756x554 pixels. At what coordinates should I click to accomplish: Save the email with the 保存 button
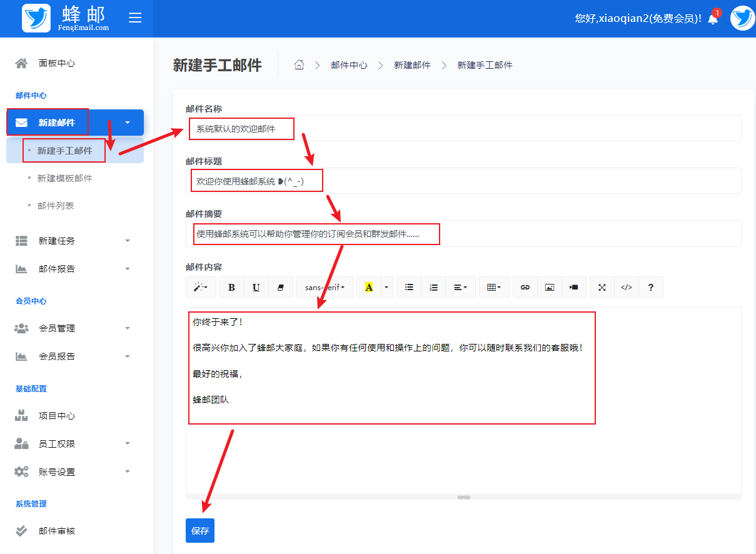coord(200,530)
